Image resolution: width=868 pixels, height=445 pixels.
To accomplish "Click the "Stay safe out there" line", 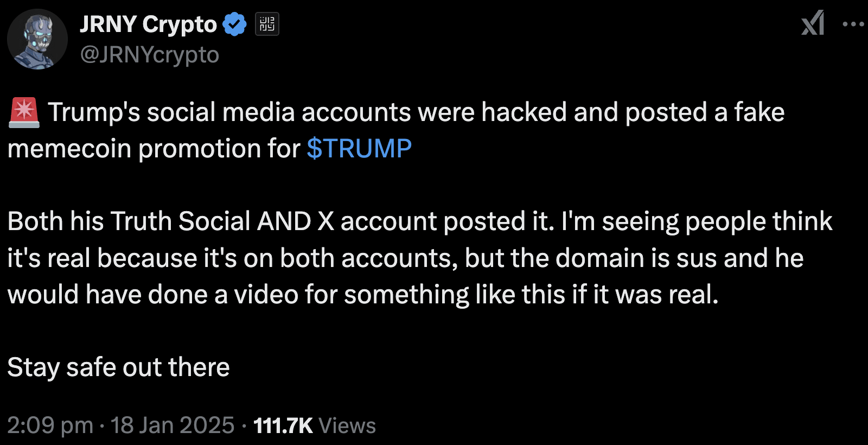I will click(x=119, y=367).
